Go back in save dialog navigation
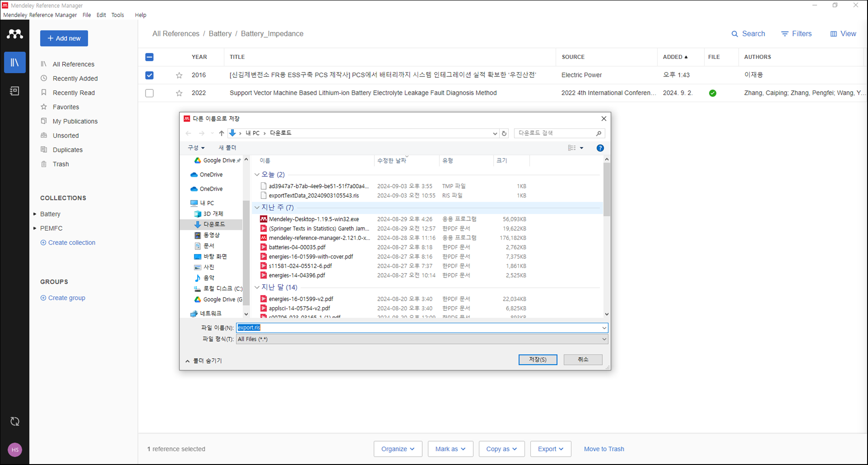Screen dimensions: 868x465 [188, 133]
